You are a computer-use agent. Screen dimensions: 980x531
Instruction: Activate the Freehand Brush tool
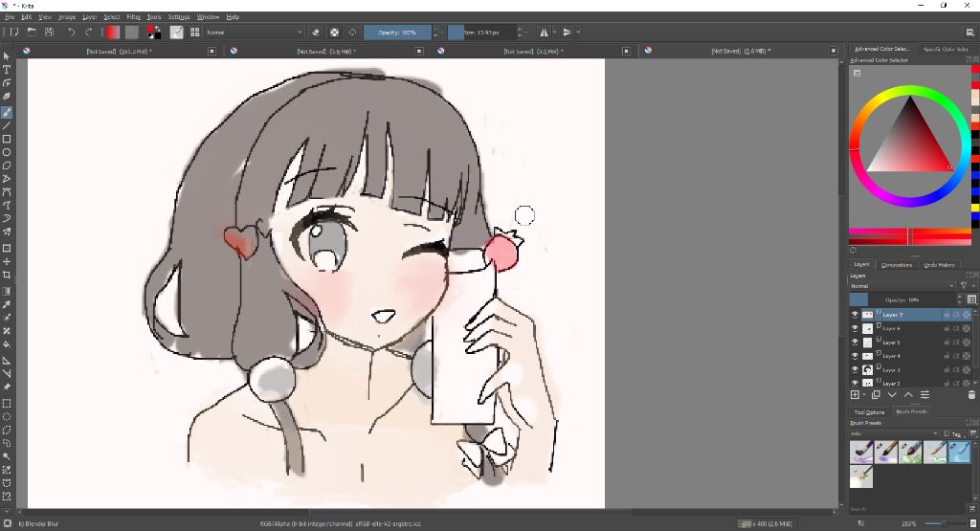pyautogui.click(x=7, y=113)
